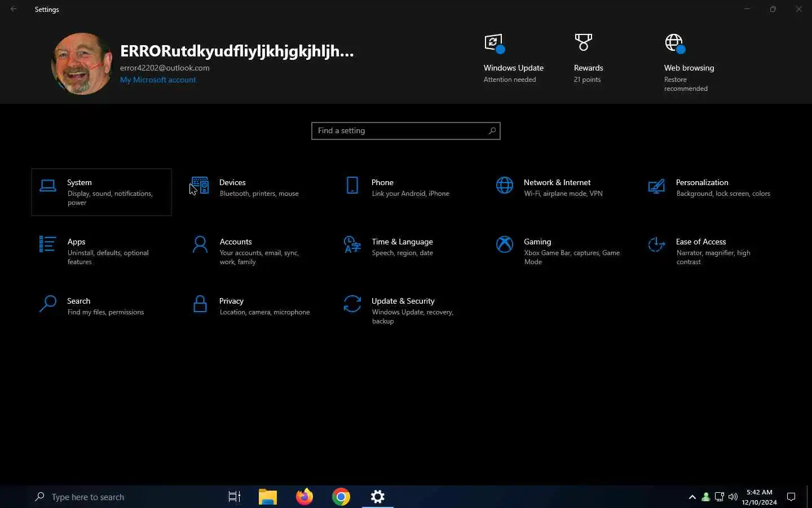
Task: Open the volume control in system tray
Action: (733, 497)
